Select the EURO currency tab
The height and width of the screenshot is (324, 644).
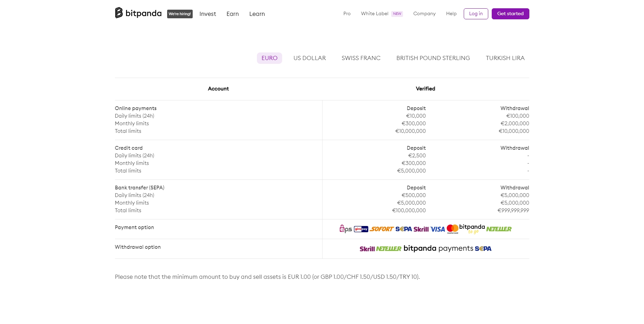pyautogui.click(x=269, y=58)
